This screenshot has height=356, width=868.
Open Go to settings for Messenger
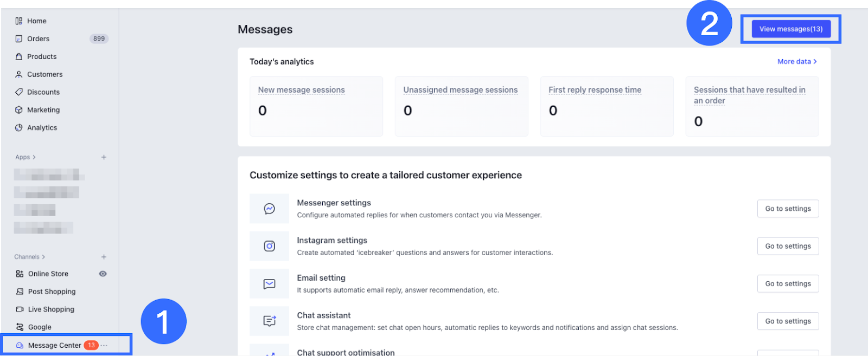point(788,209)
